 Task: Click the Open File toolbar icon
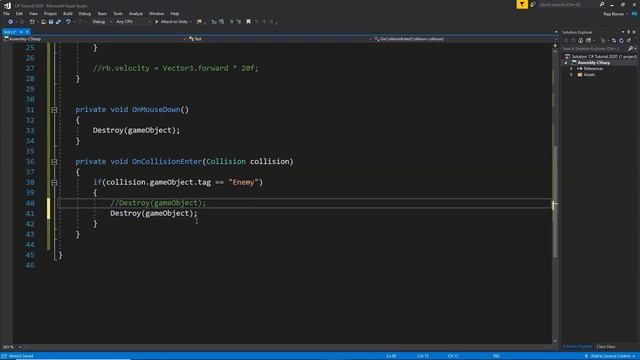coord(43,22)
